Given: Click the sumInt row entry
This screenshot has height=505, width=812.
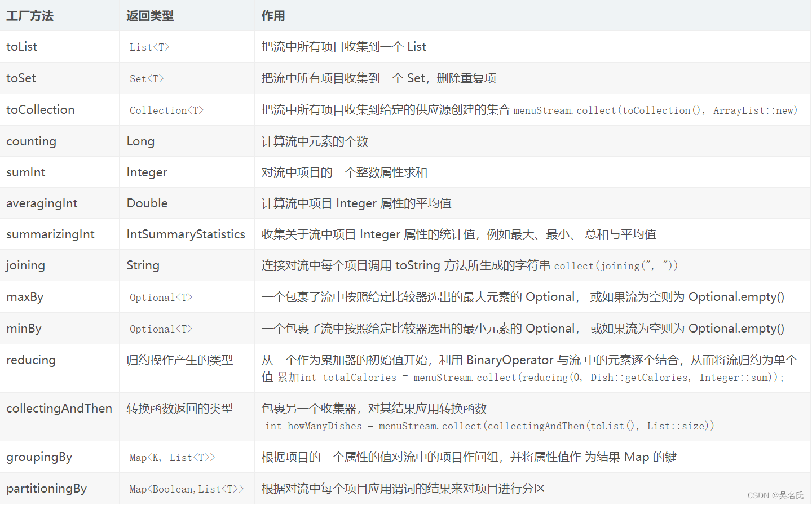Looking at the screenshot, I should [26, 172].
